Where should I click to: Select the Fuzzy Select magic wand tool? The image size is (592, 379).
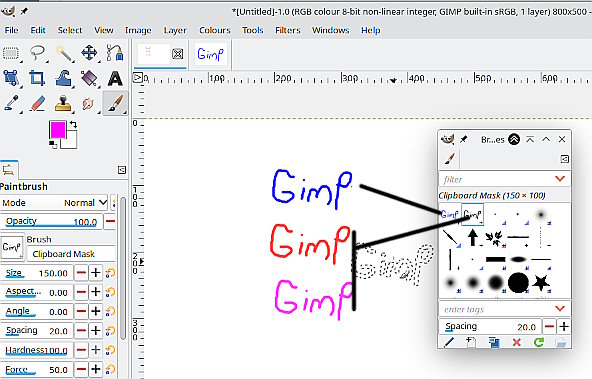64,53
